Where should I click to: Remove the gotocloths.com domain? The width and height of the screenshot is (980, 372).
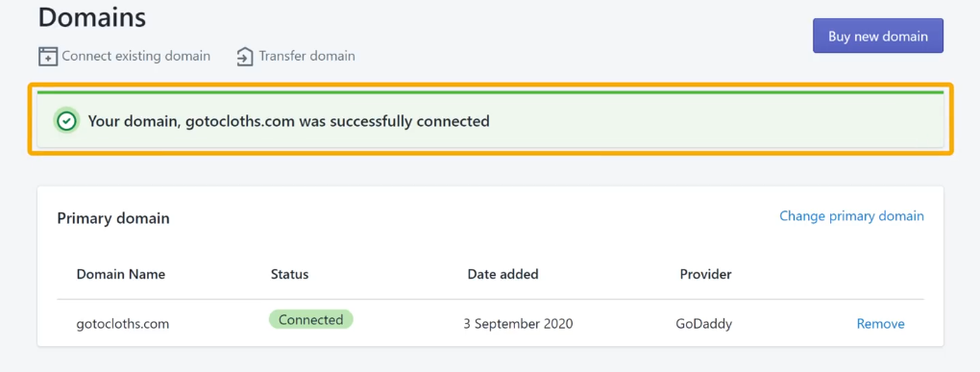881,324
